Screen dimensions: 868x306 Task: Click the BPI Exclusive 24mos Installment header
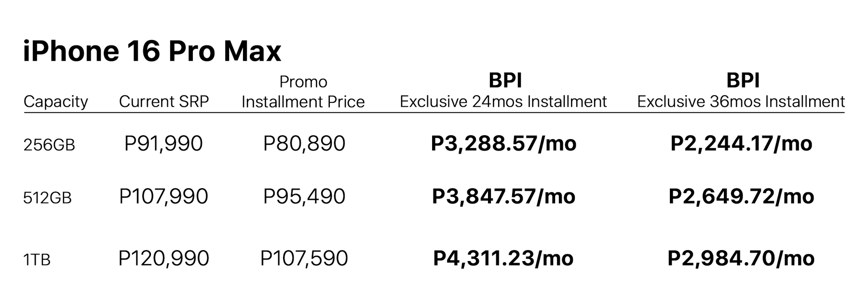tap(503, 92)
